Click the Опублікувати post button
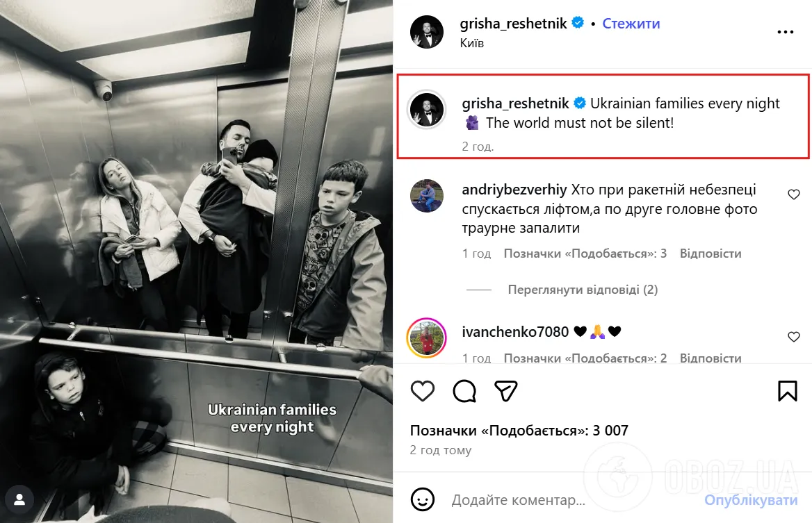The height and width of the screenshot is (523, 812). click(x=751, y=500)
